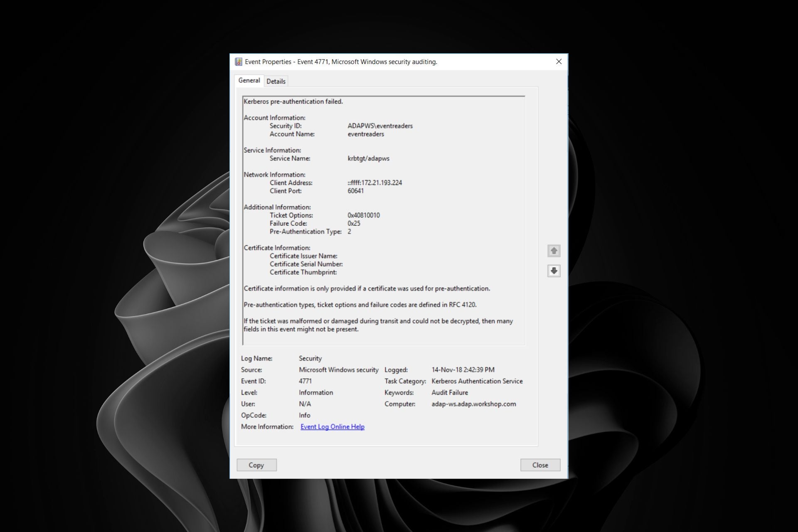The width and height of the screenshot is (798, 532).
Task: Click the Event Properties title bar icon
Action: [x=239, y=62]
